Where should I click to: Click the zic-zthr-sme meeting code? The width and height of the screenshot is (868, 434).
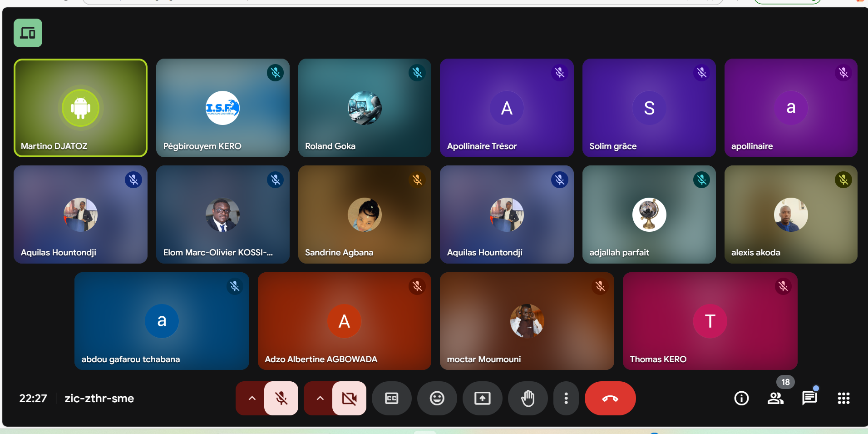pos(99,399)
